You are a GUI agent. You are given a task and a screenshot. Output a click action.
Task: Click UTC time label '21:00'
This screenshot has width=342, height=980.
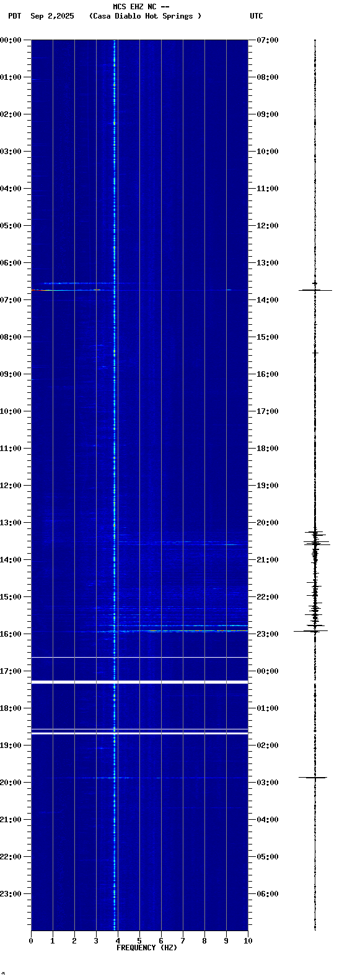[x=268, y=560]
